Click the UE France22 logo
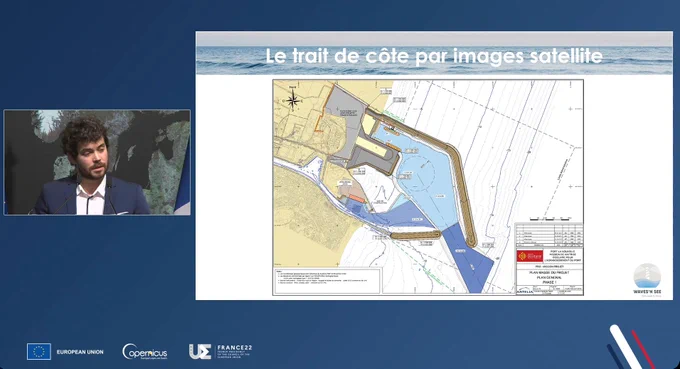 point(220,351)
